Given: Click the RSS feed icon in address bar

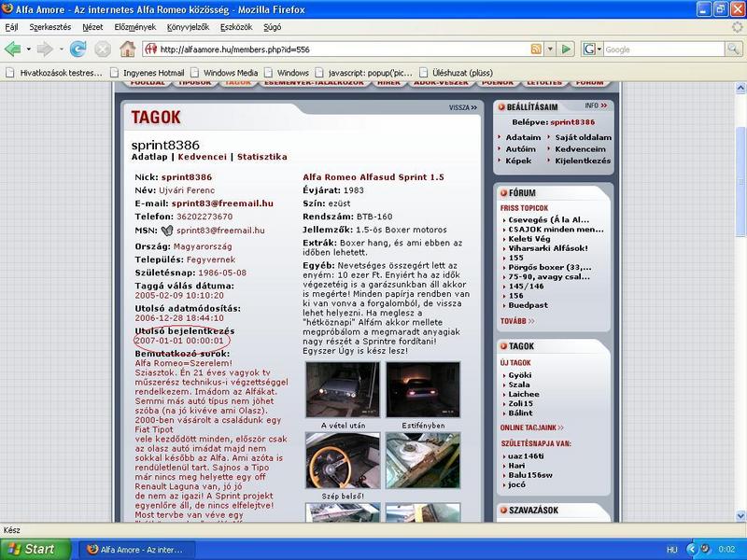Looking at the screenshot, I should [x=536, y=49].
